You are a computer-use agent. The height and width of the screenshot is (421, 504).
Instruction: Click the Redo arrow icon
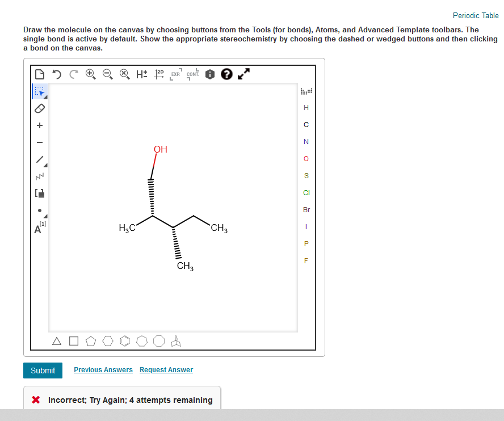click(x=73, y=74)
